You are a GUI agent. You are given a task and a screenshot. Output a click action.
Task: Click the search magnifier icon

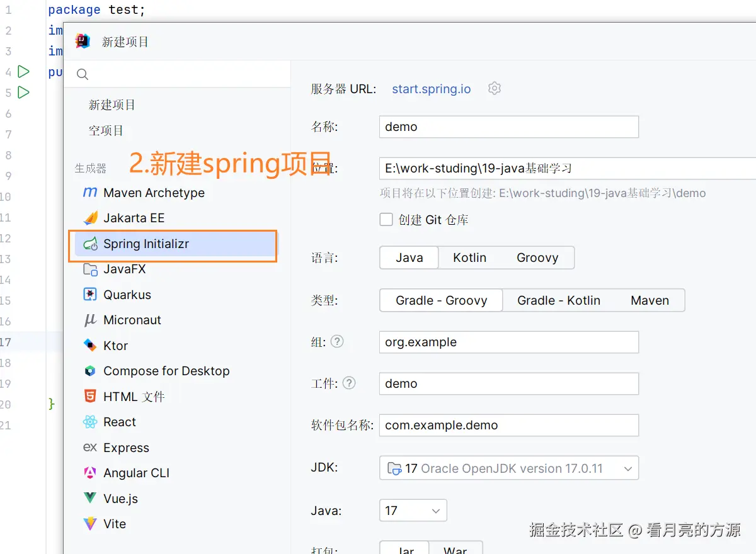83,74
